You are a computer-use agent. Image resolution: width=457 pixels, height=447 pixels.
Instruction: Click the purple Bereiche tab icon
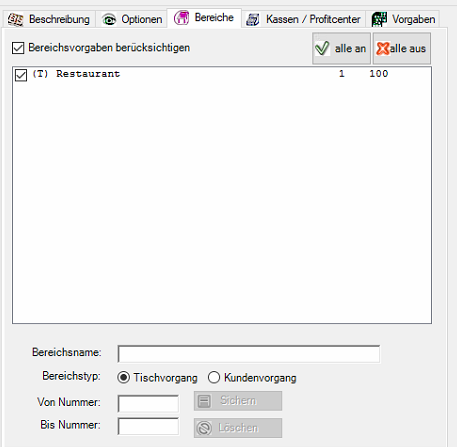click(181, 18)
